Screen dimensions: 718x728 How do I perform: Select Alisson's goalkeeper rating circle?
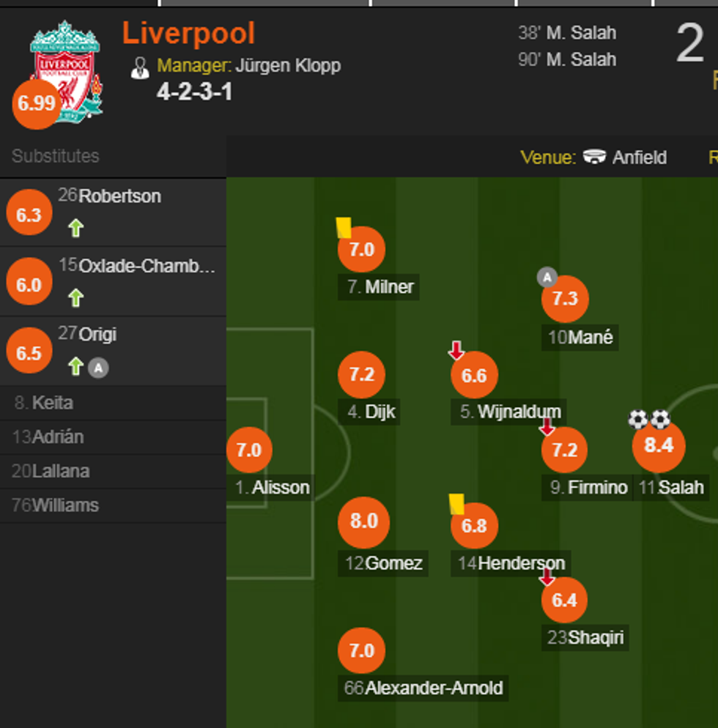tap(249, 450)
